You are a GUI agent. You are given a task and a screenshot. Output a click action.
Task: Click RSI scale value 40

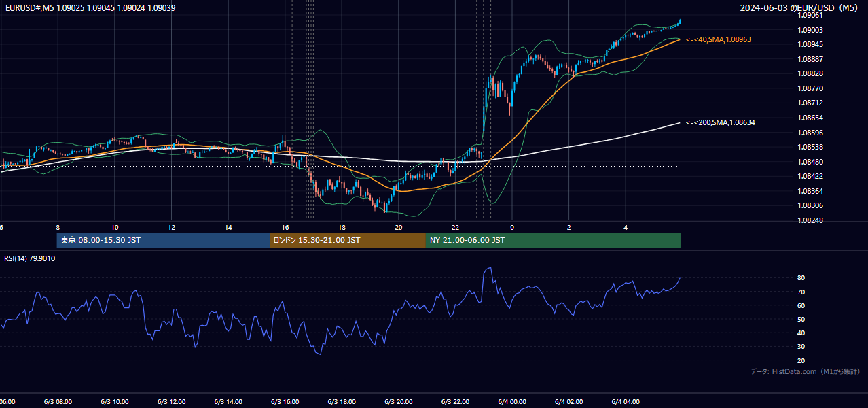801,333
